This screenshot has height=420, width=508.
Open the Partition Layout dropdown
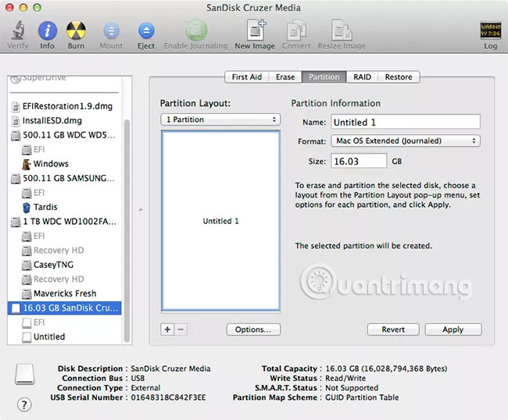pyautogui.click(x=220, y=119)
